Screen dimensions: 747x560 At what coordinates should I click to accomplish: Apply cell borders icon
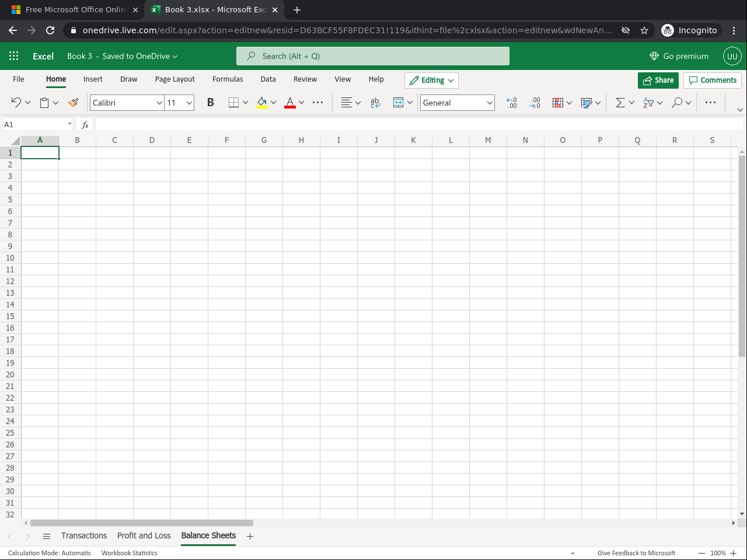click(233, 103)
